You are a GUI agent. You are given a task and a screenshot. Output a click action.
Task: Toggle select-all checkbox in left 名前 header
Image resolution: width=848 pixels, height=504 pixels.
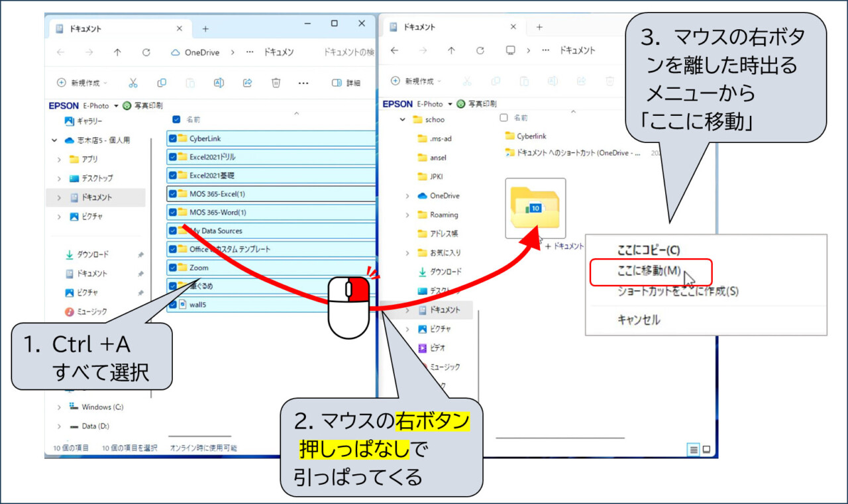tap(176, 120)
